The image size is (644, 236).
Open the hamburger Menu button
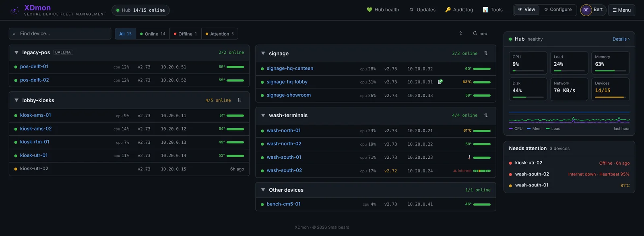(621, 10)
